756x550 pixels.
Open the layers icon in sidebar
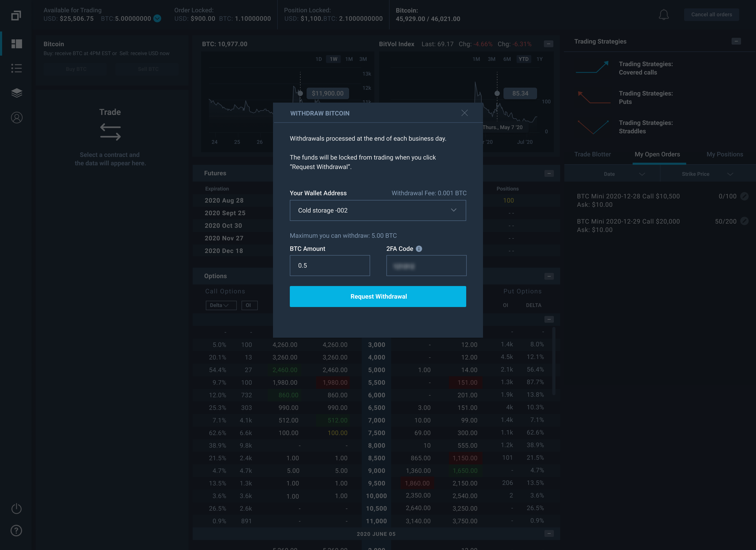tap(17, 93)
